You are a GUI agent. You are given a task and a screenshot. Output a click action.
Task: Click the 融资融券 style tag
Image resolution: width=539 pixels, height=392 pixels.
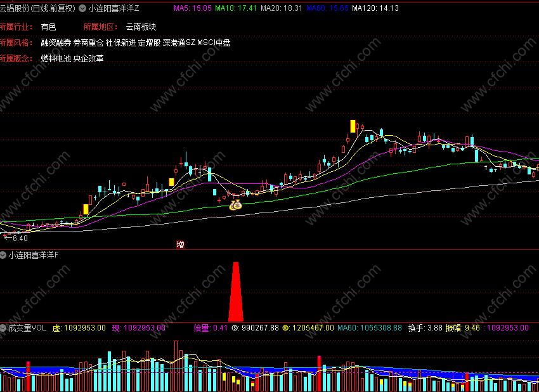tap(56, 42)
